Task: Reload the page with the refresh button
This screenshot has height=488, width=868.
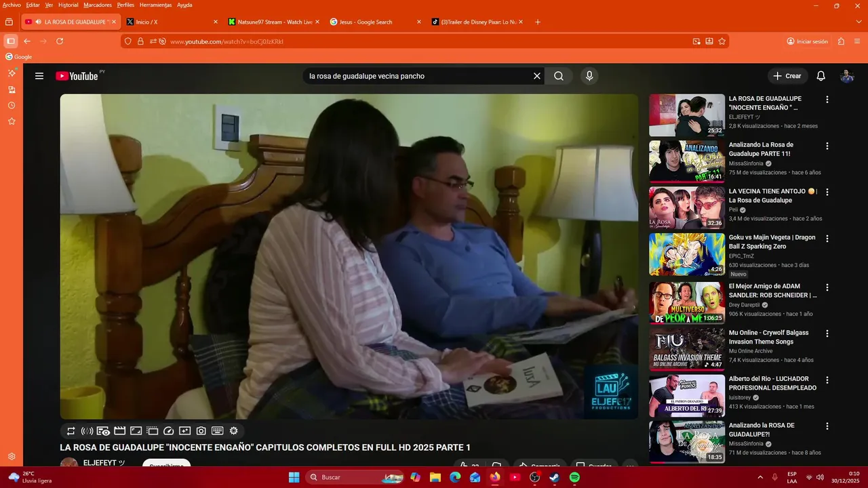Action: coord(60,41)
